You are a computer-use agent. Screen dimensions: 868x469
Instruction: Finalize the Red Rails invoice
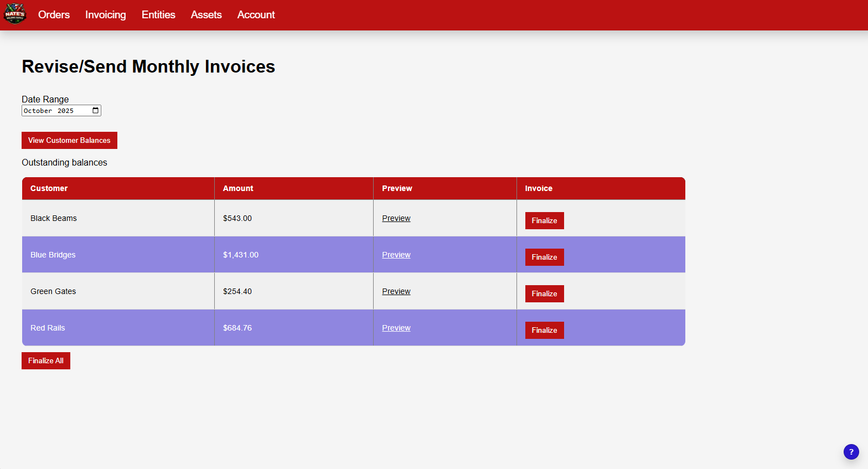545,330
